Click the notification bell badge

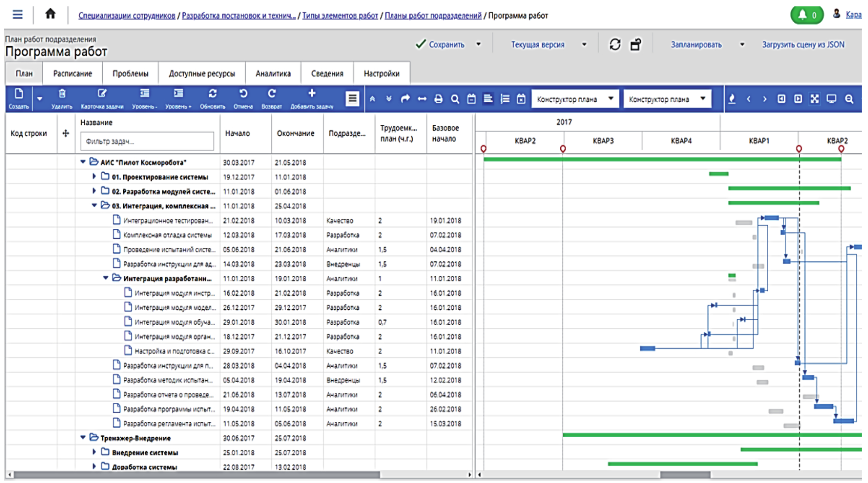click(806, 15)
